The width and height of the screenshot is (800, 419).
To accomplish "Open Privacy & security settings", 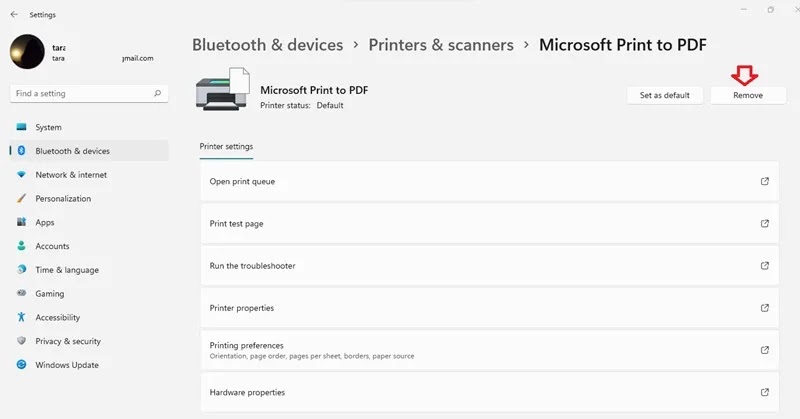I will [x=89, y=340].
